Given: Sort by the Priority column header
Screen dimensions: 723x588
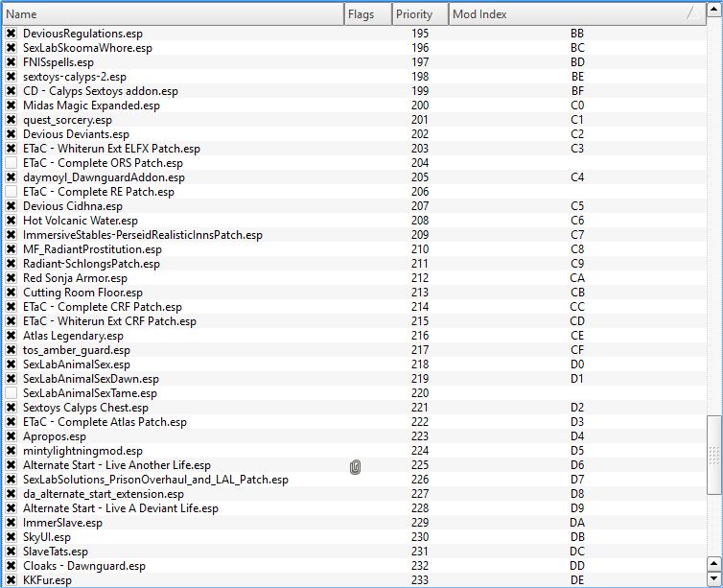Looking at the screenshot, I should coord(420,14).
